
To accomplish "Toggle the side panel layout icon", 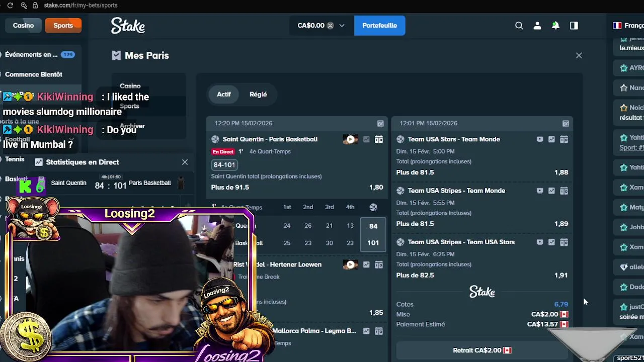I will click(574, 26).
